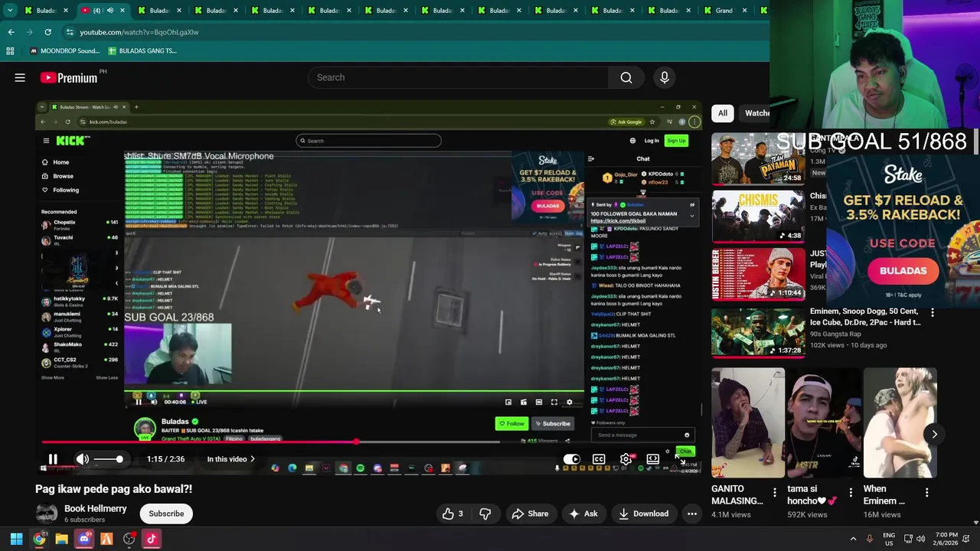Image resolution: width=980 pixels, height=551 pixels.
Task: Click the Share button
Action: tap(530, 514)
